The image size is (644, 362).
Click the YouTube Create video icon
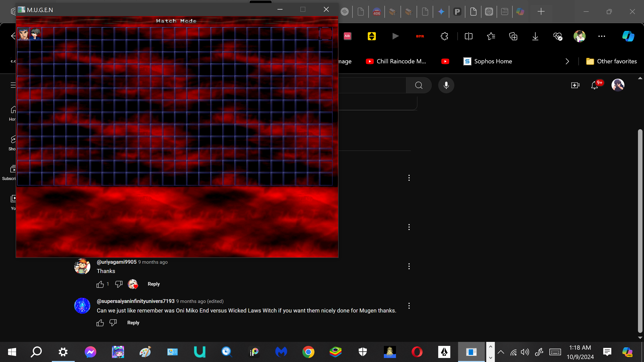tap(575, 85)
